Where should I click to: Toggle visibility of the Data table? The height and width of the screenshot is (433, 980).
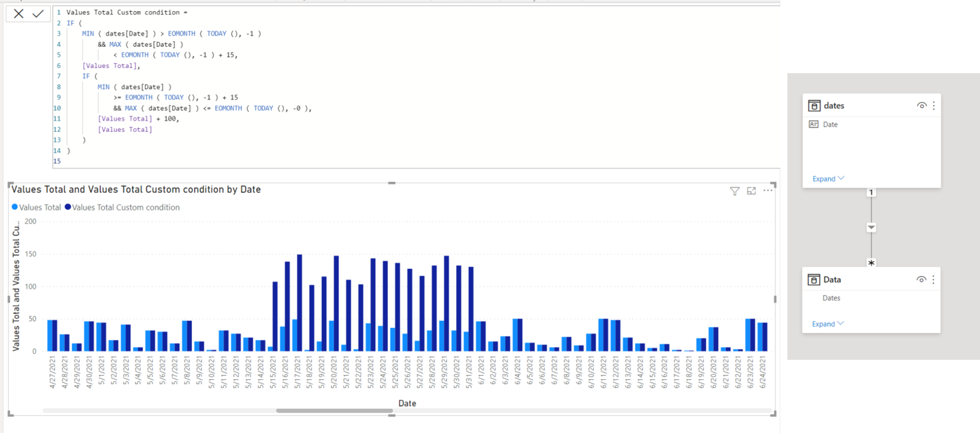pyautogui.click(x=921, y=280)
